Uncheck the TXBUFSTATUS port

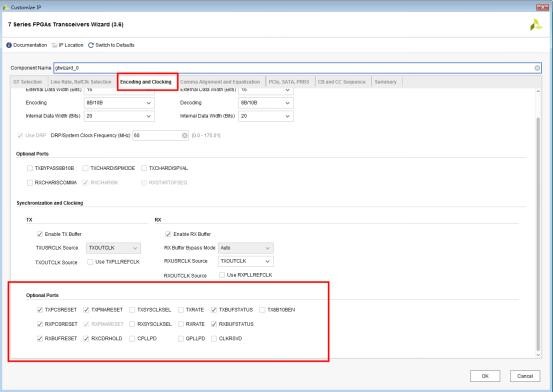coord(214,310)
